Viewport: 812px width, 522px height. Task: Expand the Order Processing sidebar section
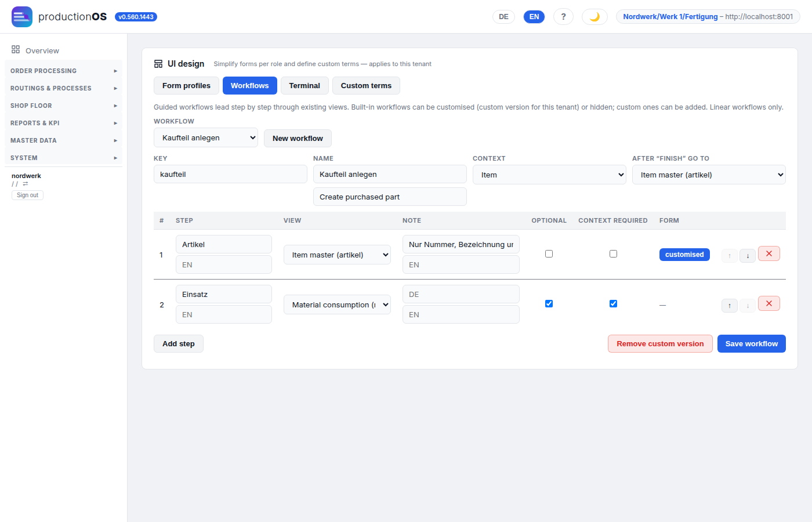tap(63, 71)
